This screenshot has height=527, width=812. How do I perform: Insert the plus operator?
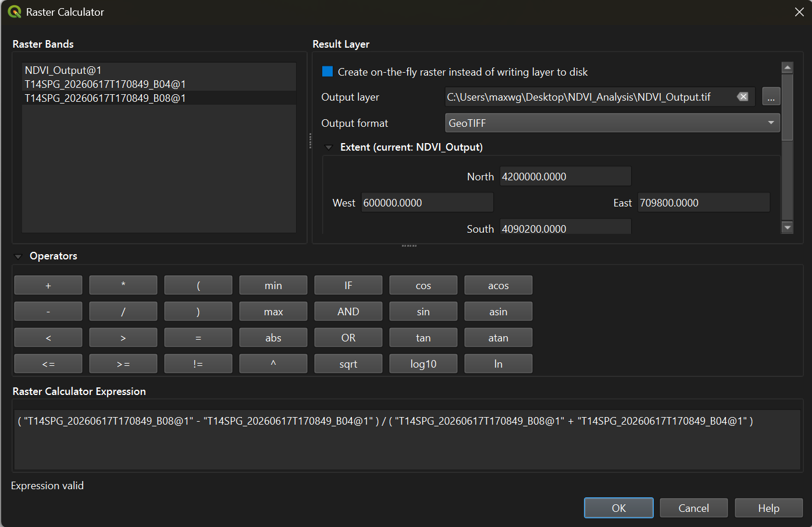click(48, 285)
